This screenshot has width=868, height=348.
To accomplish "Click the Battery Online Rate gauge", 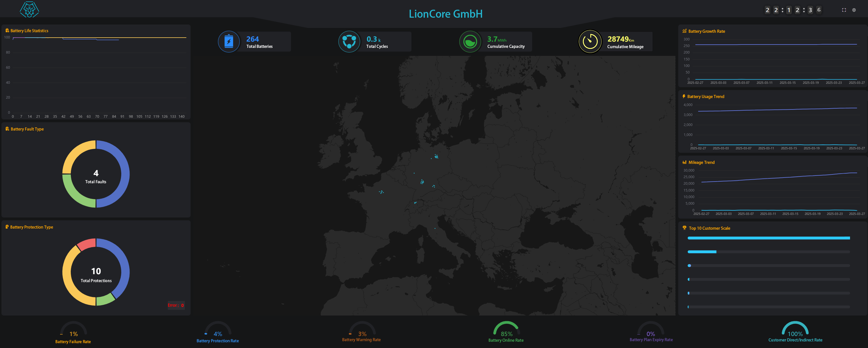I will click(506, 329).
